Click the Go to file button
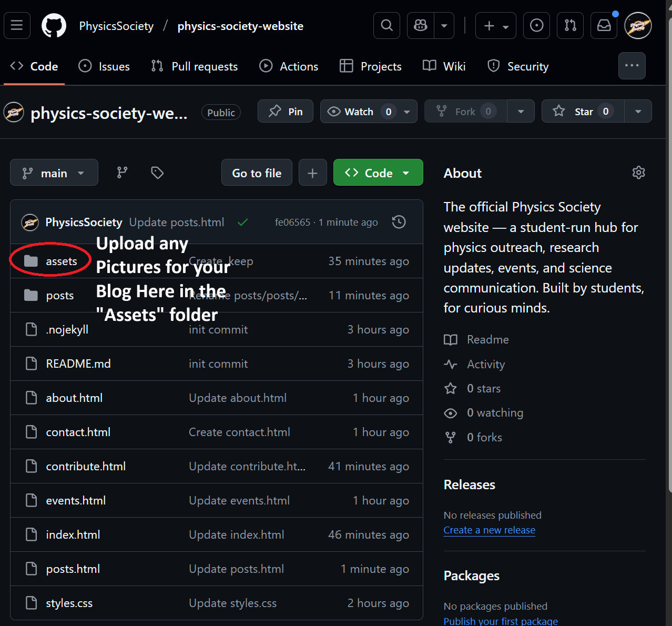 click(x=257, y=172)
